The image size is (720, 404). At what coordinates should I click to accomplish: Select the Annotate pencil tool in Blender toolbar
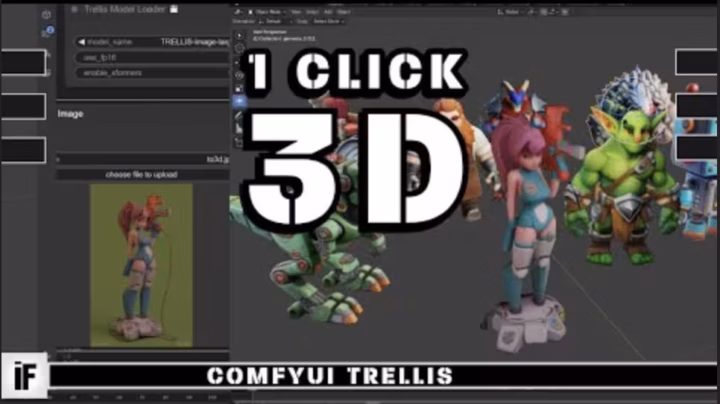(239, 115)
